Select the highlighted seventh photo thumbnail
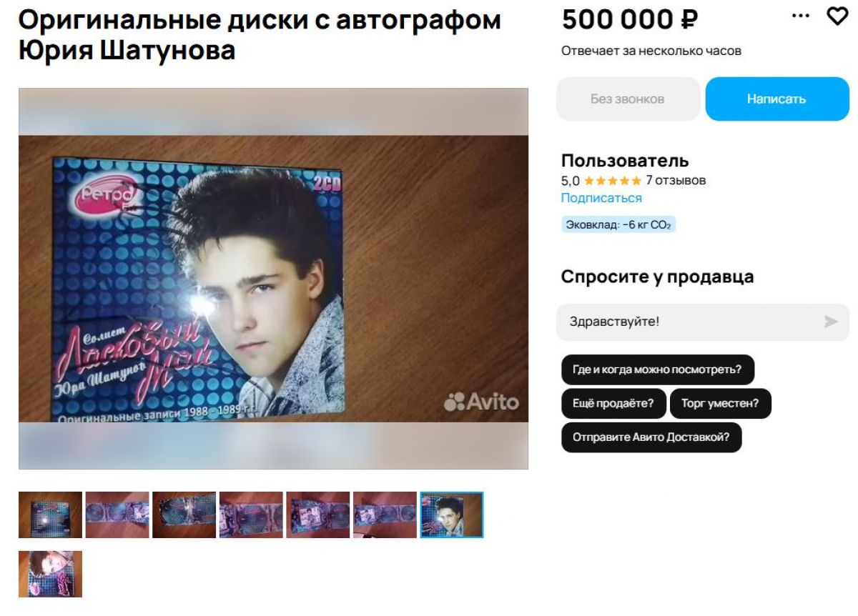The height and width of the screenshot is (616, 858). click(452, 515)
